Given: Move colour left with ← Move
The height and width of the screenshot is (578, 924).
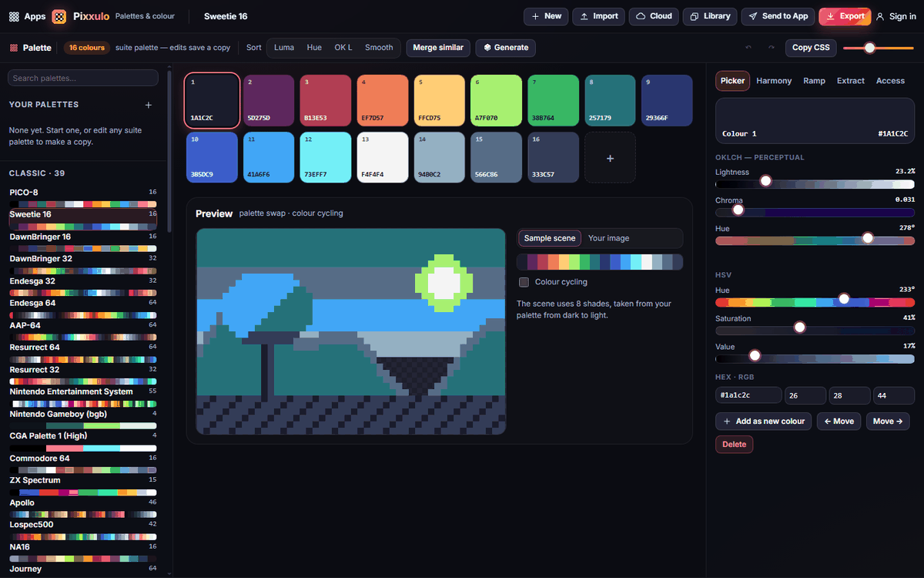Looking at the screenshot, I should point(839,421).
